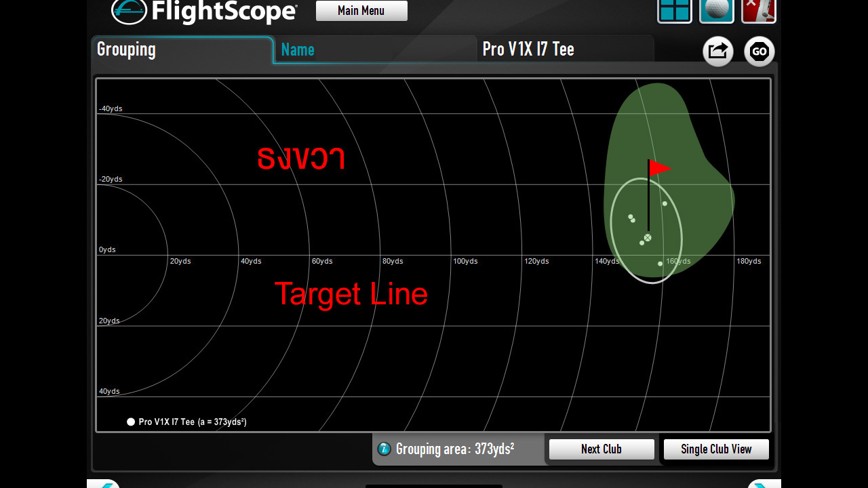Click the FlightScope logo
Screen dimensions: 868x488
click(204, 11)
